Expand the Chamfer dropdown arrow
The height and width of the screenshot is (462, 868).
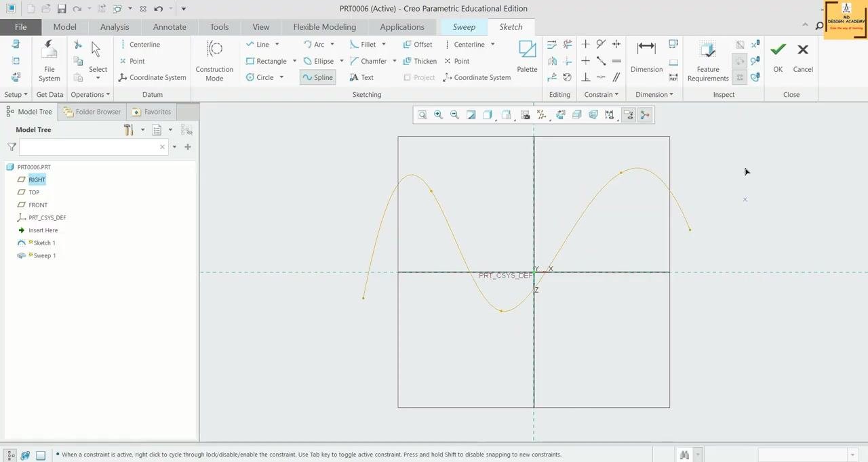click(x=394, y=61)
